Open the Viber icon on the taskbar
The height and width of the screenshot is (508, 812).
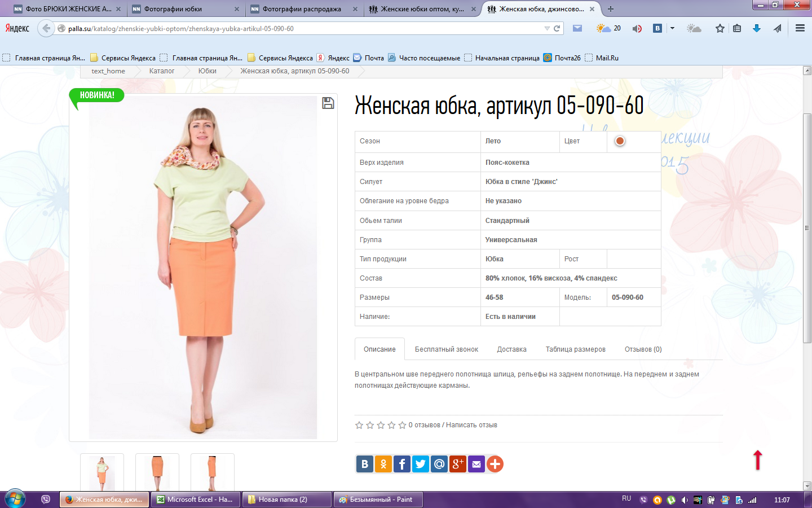46,500
